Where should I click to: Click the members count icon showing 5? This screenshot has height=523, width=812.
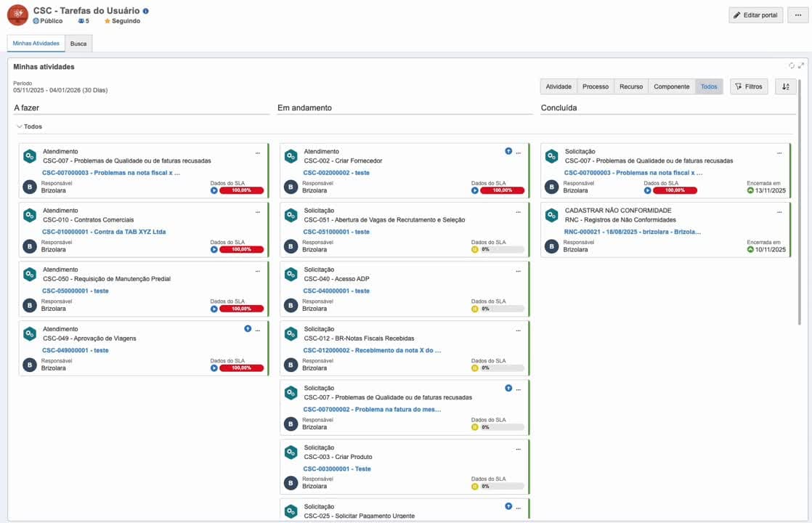(x=81, y=21)
